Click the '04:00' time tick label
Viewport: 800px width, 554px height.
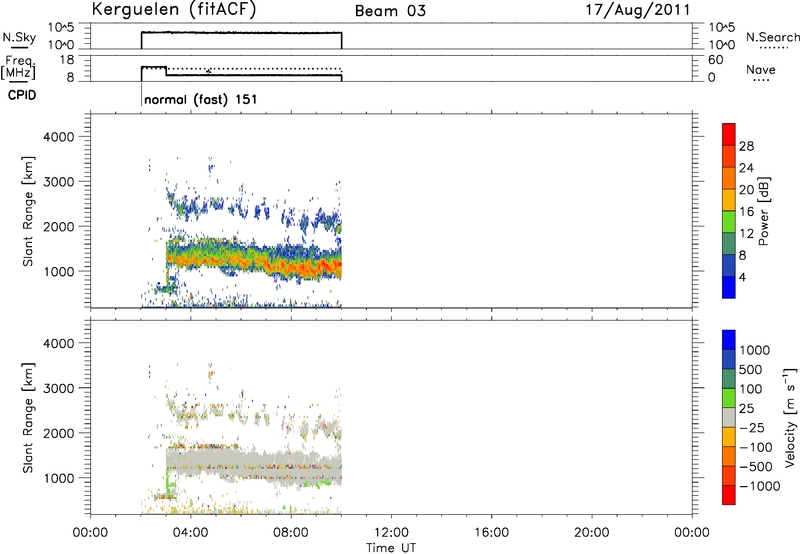[191, 533]
